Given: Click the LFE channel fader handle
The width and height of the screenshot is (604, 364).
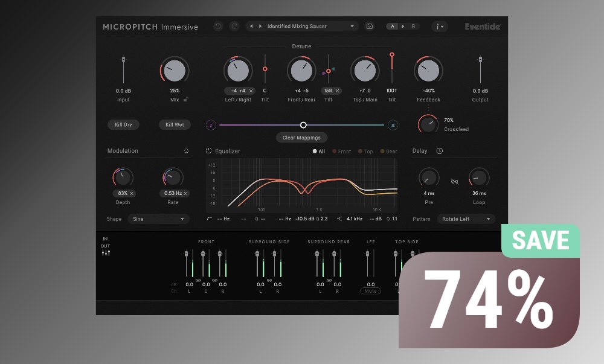Looking at the screenshot, I should click(x=367, y=254).
